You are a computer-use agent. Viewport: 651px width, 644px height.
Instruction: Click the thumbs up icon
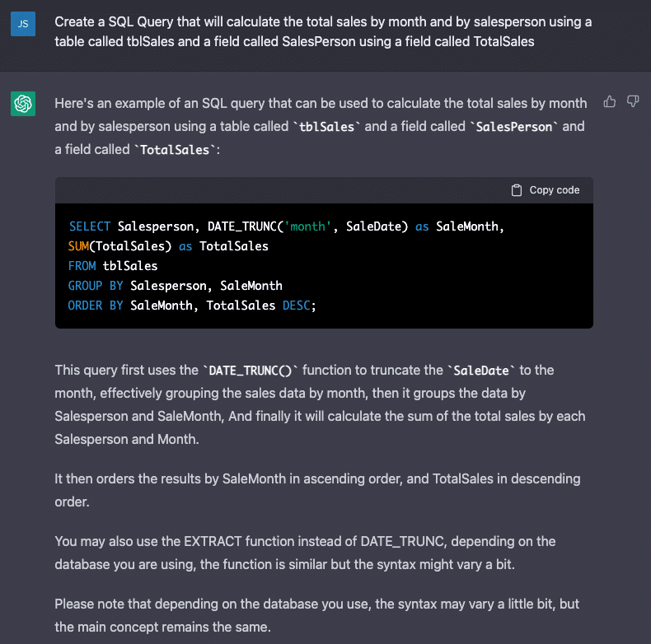610,101
